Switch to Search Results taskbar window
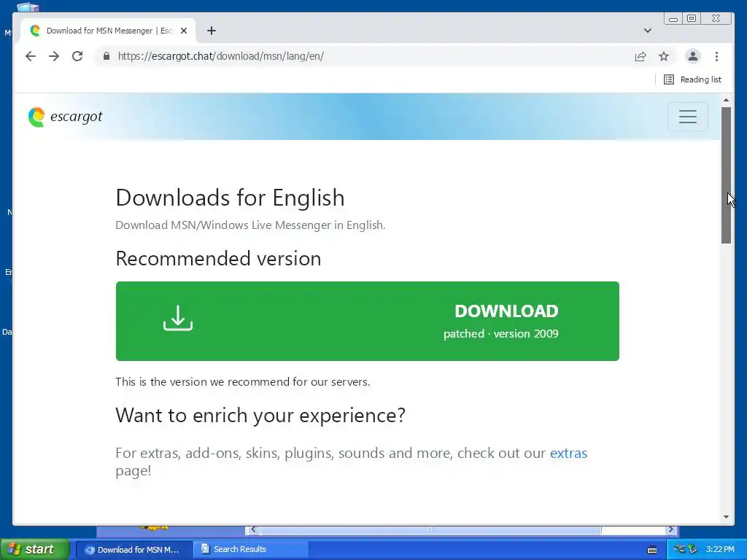Viewport: 747px width, 560px height. point(251,550)
